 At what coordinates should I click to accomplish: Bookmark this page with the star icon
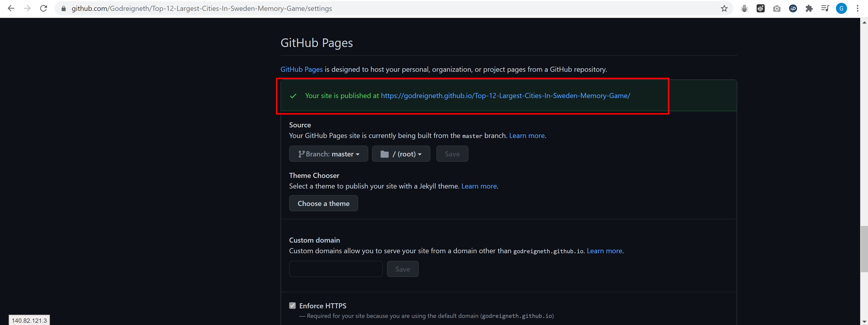coord(724,8)
